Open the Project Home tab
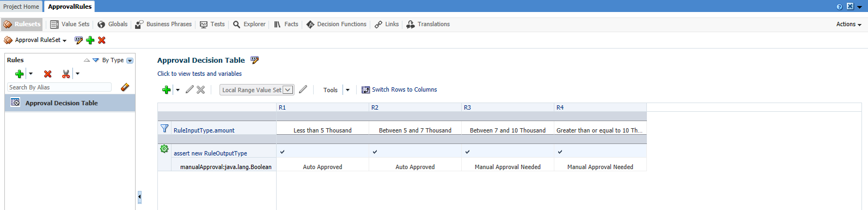Image resolution: width=868 pixels, height=210 pixels. pos(21,7)
